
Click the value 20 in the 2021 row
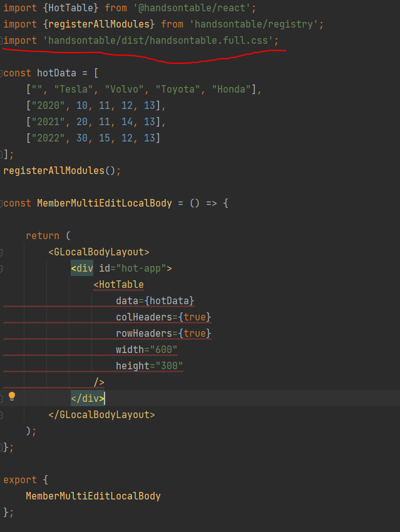click(x=82, y=122)
